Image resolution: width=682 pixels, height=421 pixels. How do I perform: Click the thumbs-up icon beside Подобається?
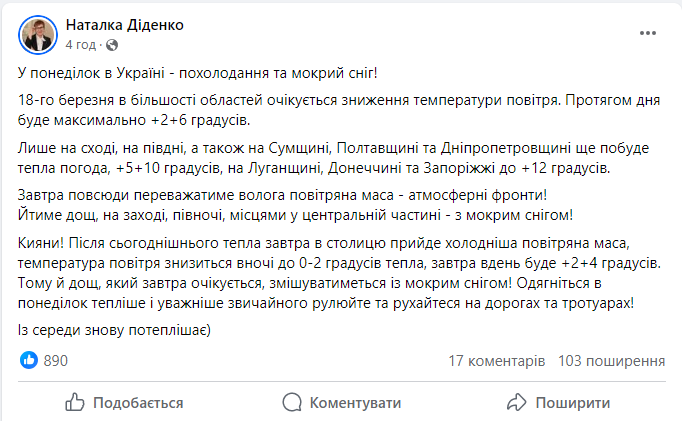pos(75,402)
